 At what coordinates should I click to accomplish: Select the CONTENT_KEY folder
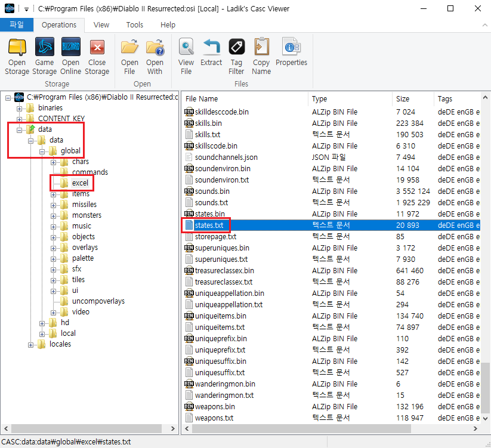coord(61,118)
